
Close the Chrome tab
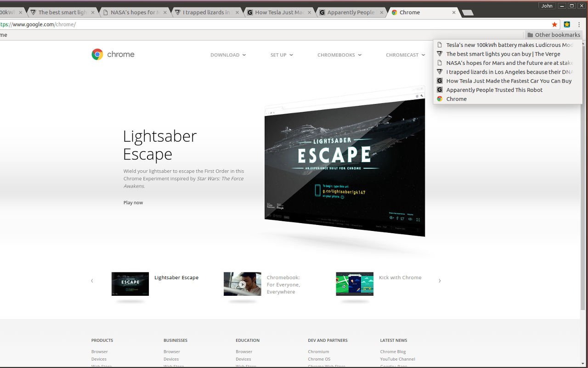click(454, 12)
